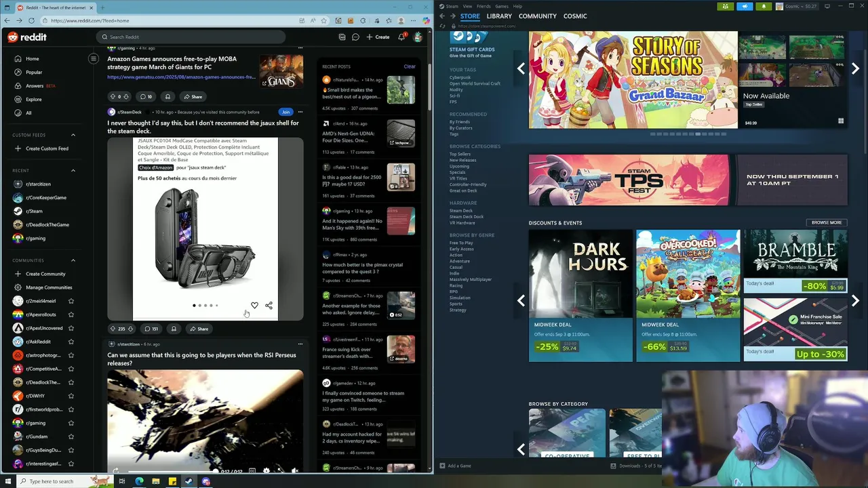Seek on Star Citizen video progress bar
Viewport: 868px width, 488px height.
[172, 470]
